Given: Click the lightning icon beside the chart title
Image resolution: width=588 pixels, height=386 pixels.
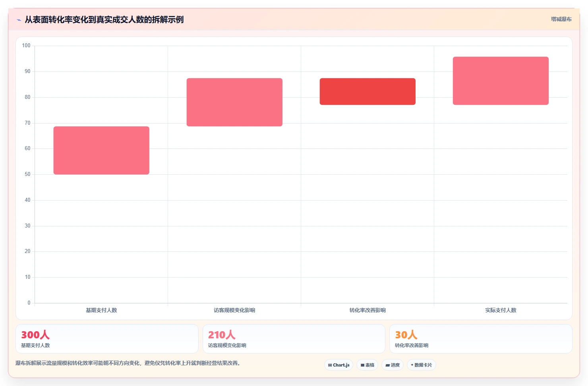Looking at the screenshot, I should tap(19, 20).
